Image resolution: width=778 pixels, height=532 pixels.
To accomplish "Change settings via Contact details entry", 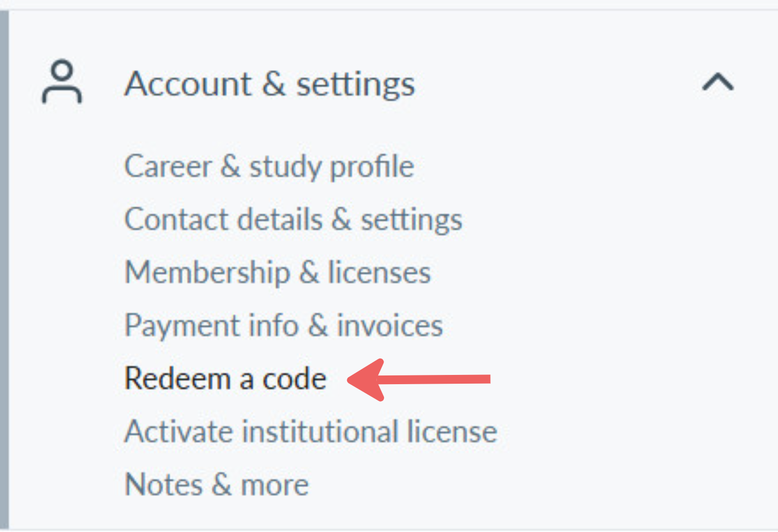I will (x=293, y=220).
